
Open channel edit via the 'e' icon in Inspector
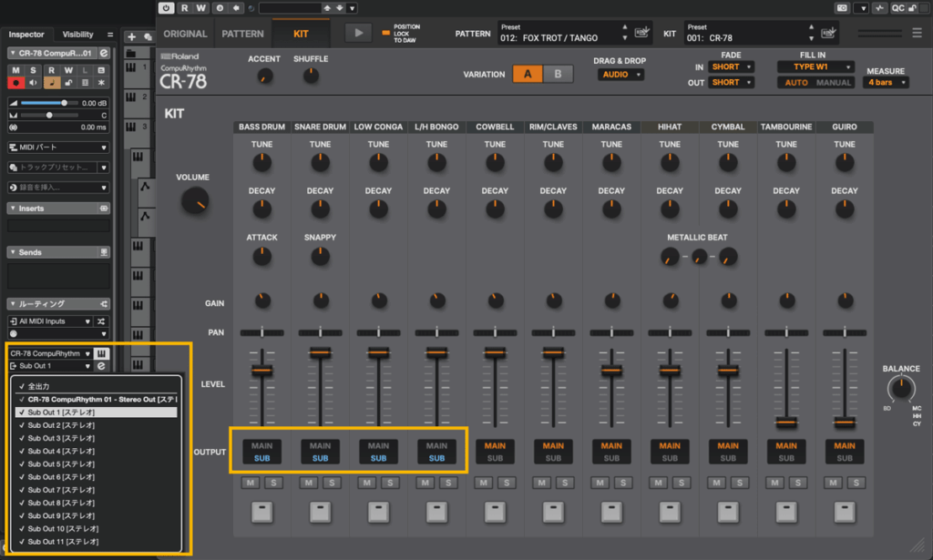pos(103,54)
